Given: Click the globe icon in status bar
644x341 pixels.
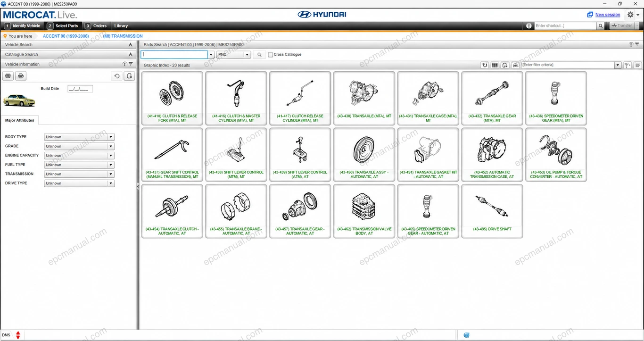Looking at the screenshot, I should (x=466, y=335).
